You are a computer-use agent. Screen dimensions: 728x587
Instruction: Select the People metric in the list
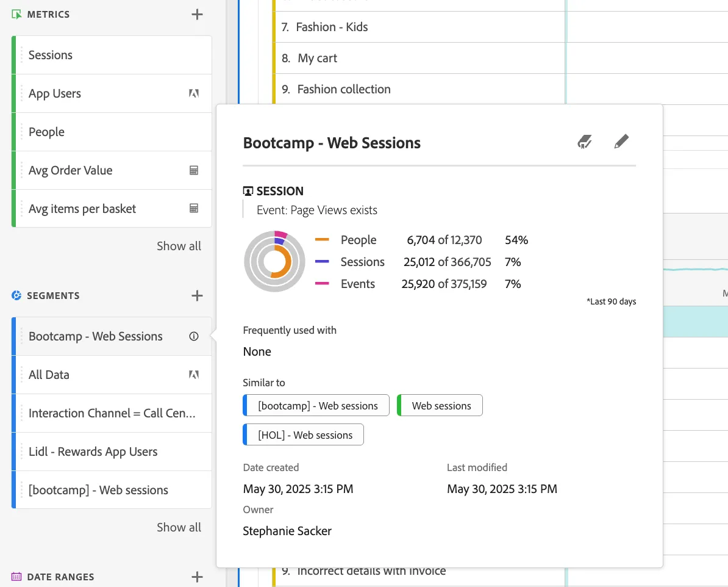[x=112, y=132]
